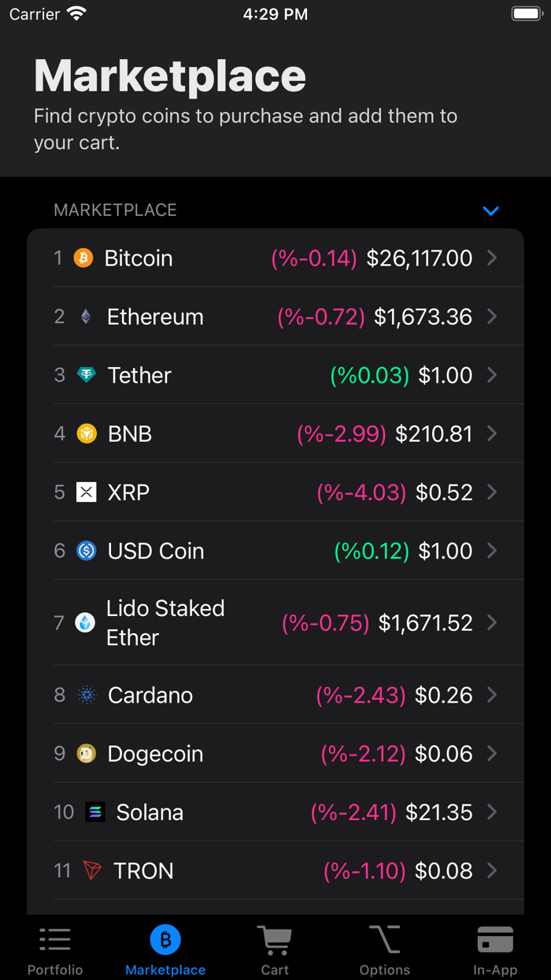Expand the Bitcoin row detail chevron
The width and height of the screenshot is (551, 980).
(x=492, y=258)
